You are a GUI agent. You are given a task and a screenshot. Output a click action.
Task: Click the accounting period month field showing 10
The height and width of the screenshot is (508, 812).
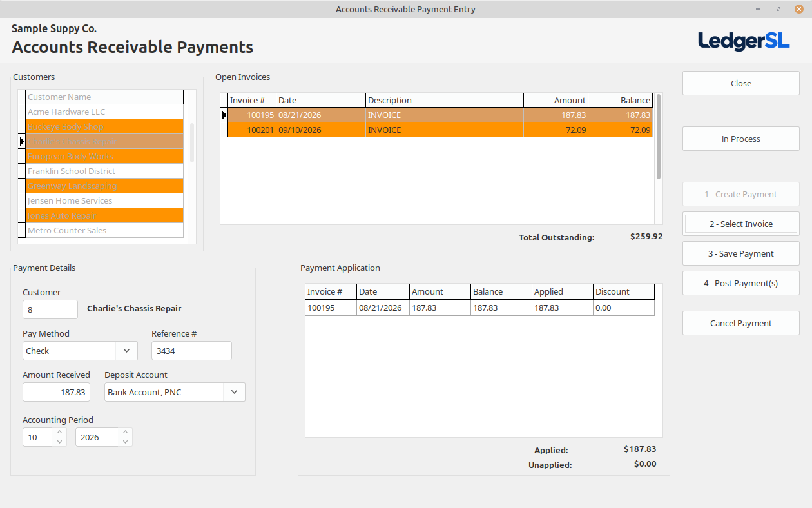pos(38,437)
